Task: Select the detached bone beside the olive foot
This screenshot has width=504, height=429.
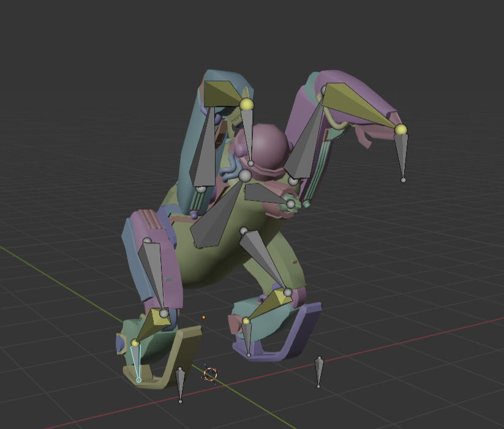Action: coord(180,386)
